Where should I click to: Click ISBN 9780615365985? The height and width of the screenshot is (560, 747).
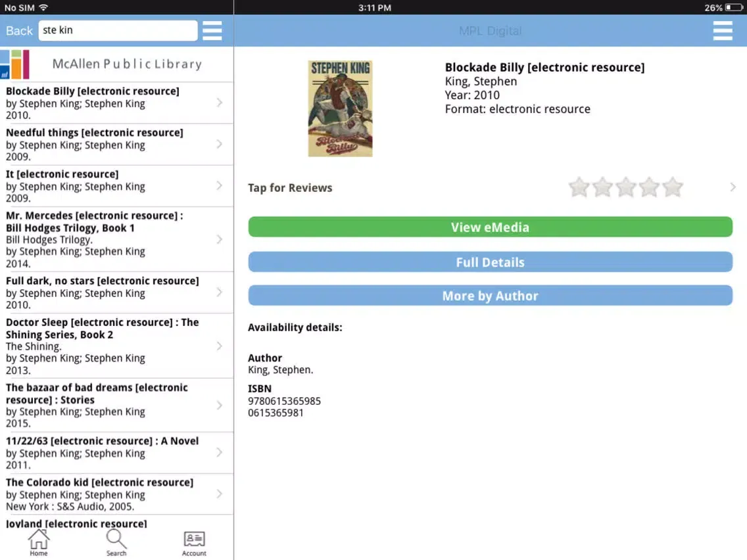pos(285,401)
